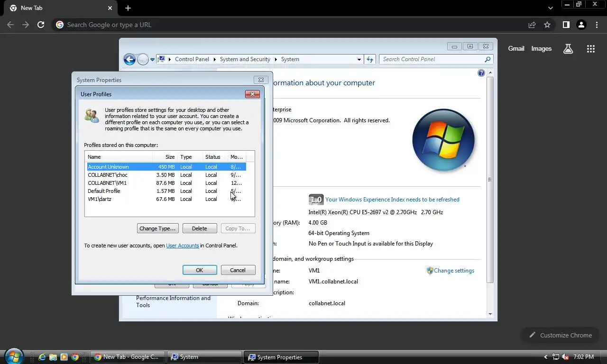
Task: Bookmark this tab with the star icon
Action: 547,25
